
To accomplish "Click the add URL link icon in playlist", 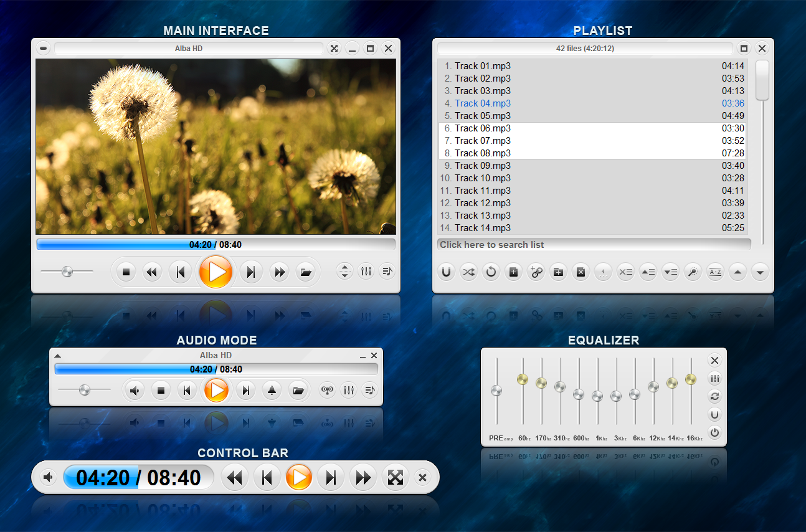I will [536, 272].
